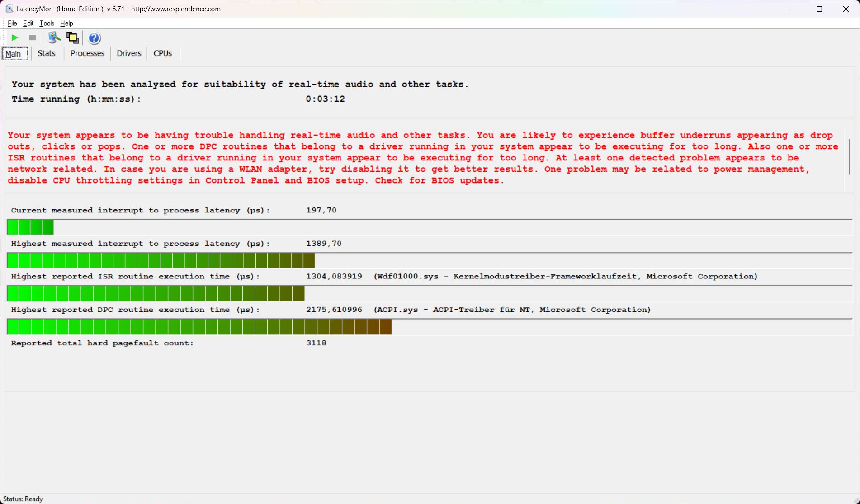Image resolution: width=860 pixels, height=504 pixels.
Task: Click the scrollbar beside the red warning text
Action: 849,157
